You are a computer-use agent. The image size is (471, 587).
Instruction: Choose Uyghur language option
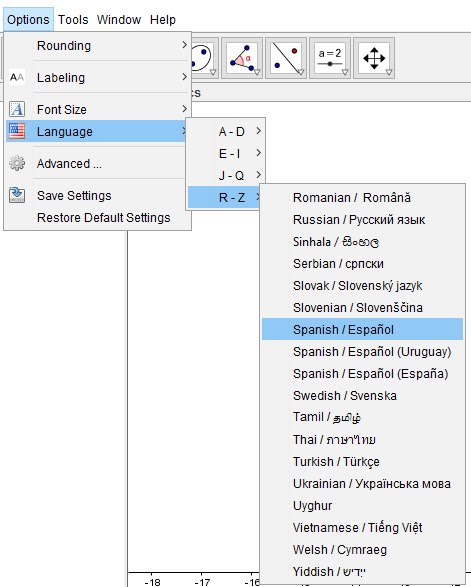(362, 505)
